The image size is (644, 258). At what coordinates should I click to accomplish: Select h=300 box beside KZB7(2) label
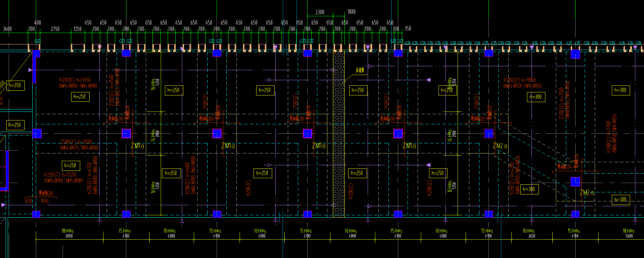click(529, 189)
